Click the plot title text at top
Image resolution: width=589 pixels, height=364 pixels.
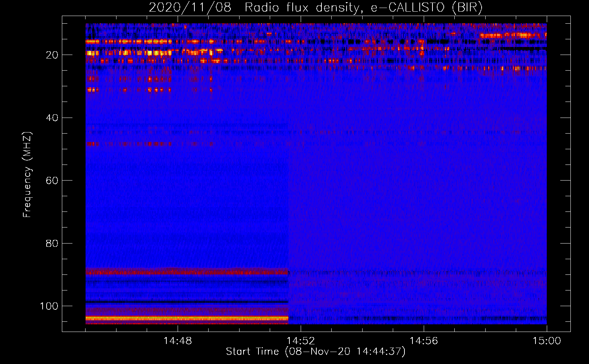tap(315, 7)
